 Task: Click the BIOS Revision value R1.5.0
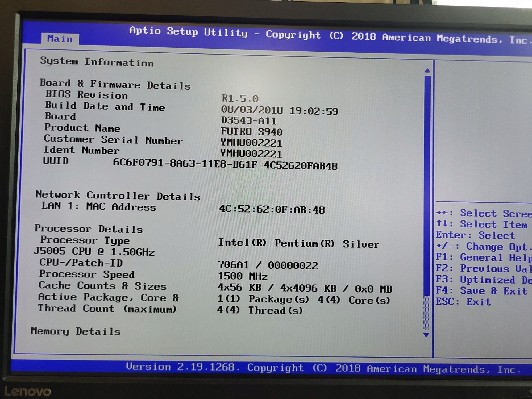(240, 99)
